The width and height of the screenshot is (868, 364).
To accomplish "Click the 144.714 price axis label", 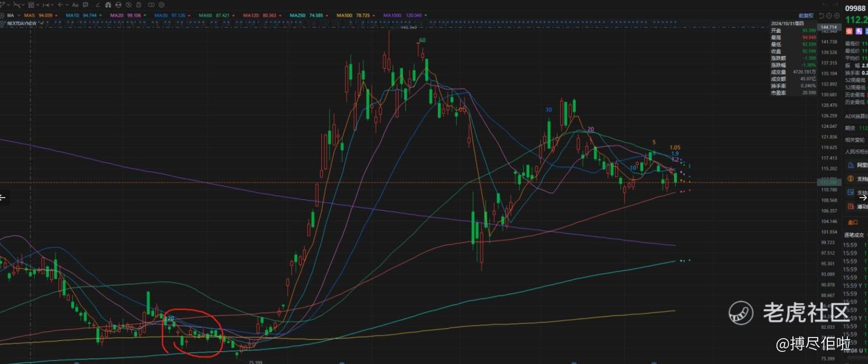I will [828, 27].
